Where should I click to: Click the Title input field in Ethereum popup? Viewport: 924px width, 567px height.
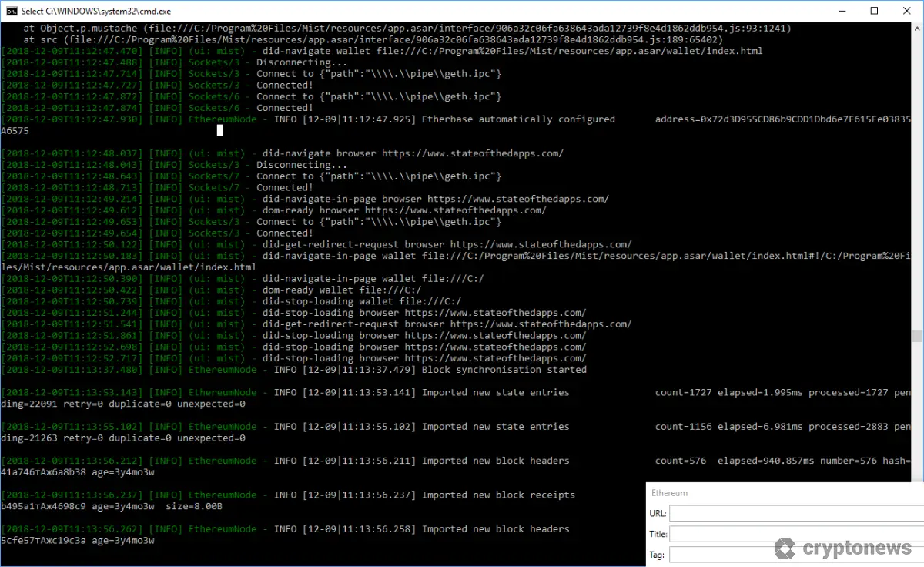pyautogui.click(x=796, y=534)
